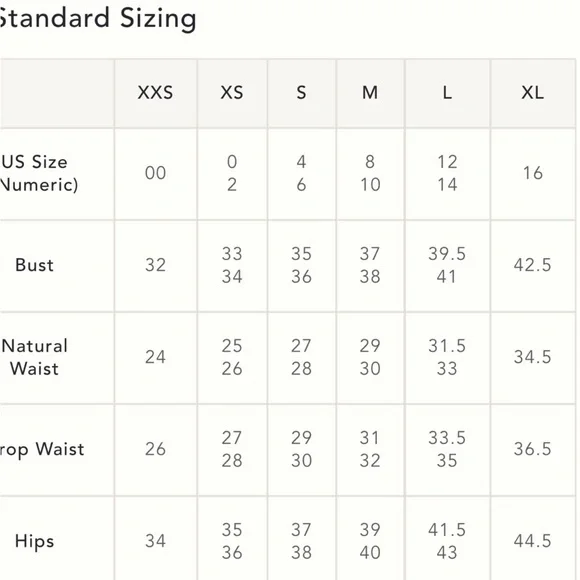This screenshot has width=580, height=580.
Task: Click the Bust row label
Action: (34, 265)
